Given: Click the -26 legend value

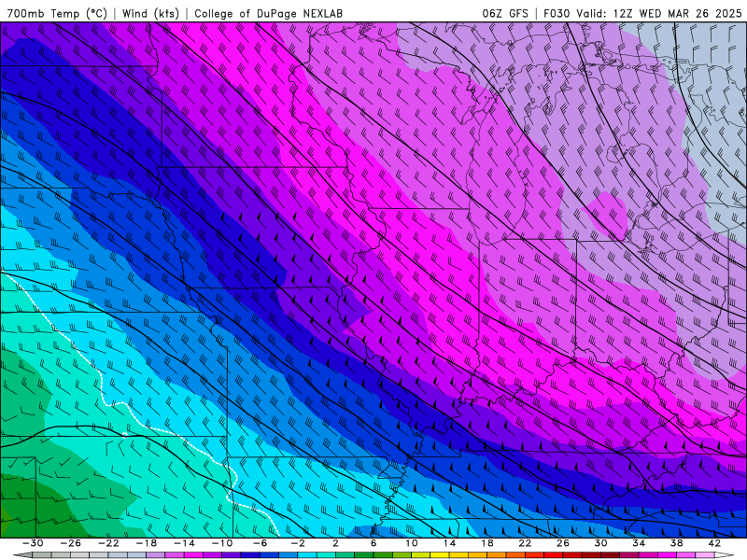Looking at the screenshot, I should pos(71,543).
